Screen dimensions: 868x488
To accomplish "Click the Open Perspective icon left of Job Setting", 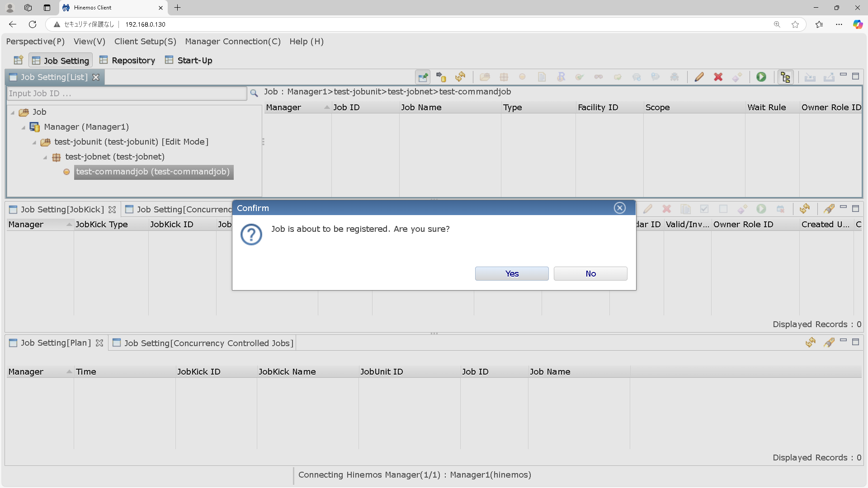I will pyautogui.click(x=18, y=60).
